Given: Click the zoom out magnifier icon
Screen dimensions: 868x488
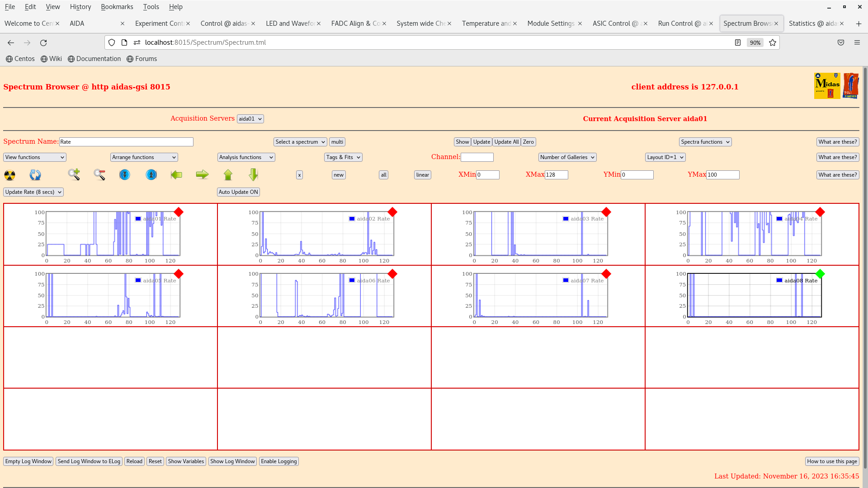Looking at the screenshot, I should [99, 175].
